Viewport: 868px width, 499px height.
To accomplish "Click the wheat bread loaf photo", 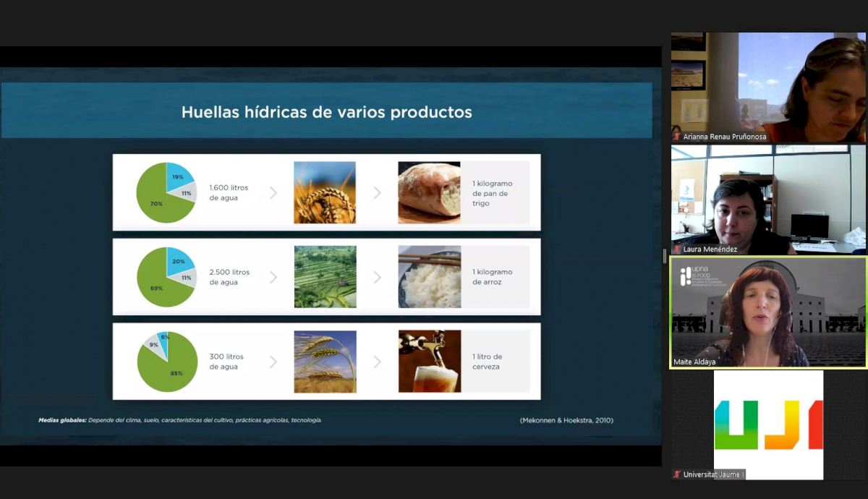I will point(429,192).
